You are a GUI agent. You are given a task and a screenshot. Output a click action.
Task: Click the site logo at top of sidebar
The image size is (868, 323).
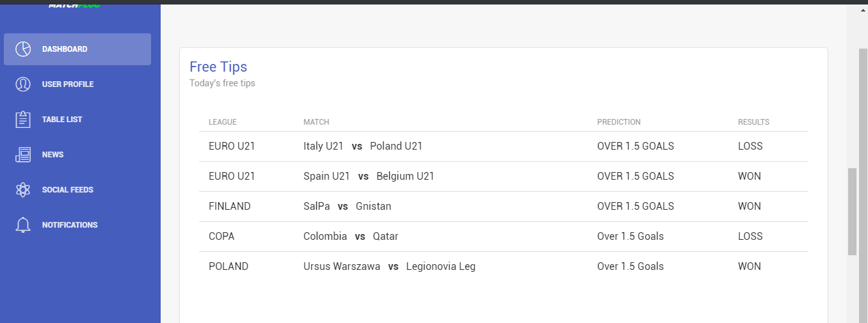[x=74, y=4]
